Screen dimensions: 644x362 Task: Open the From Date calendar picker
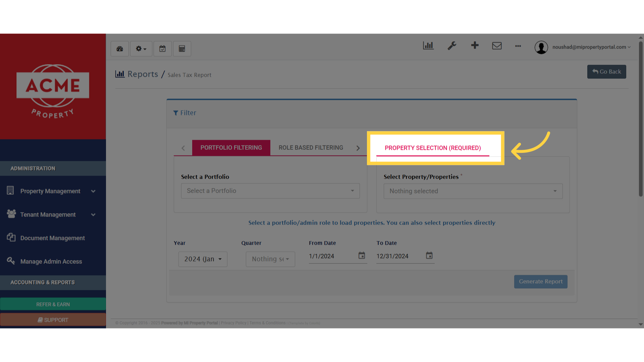point(362,256)
